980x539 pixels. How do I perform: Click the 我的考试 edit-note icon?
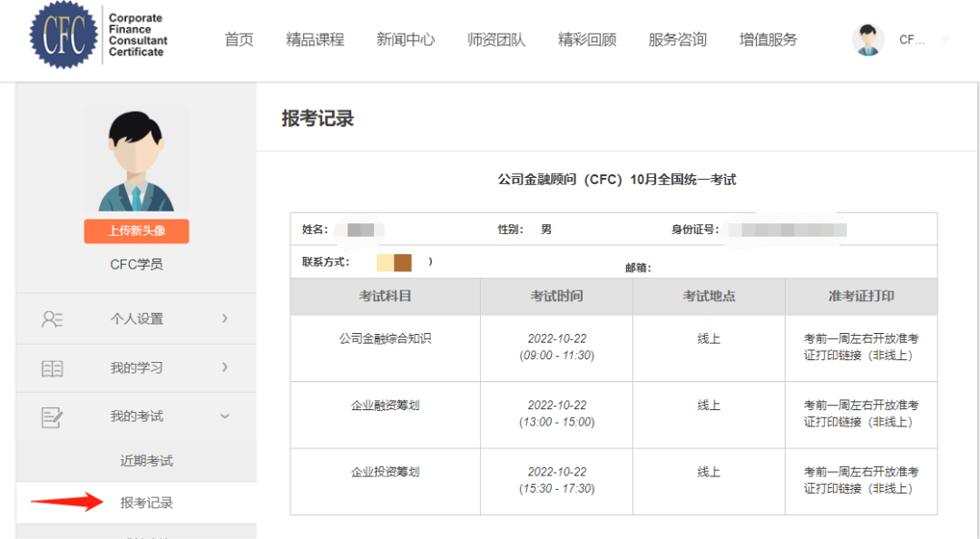[x=52, y=417]
